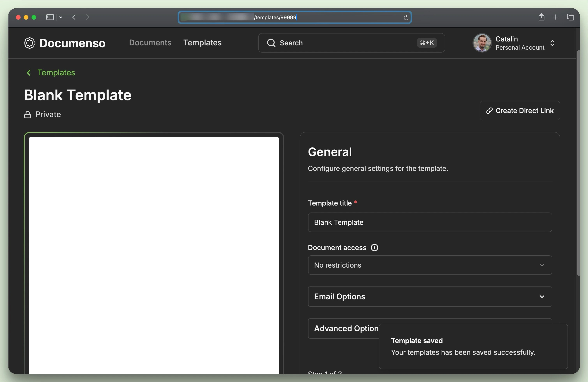Click the Create Direct Link button
The width and height of the screenshot is (588, 382).
(520, 111)
